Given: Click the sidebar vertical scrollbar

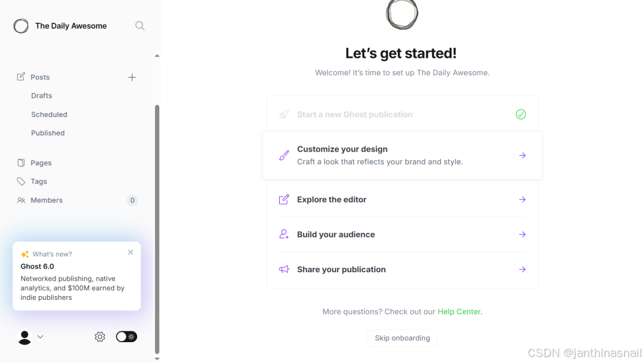Looking at the screenshot, I should tap(157, 229).
